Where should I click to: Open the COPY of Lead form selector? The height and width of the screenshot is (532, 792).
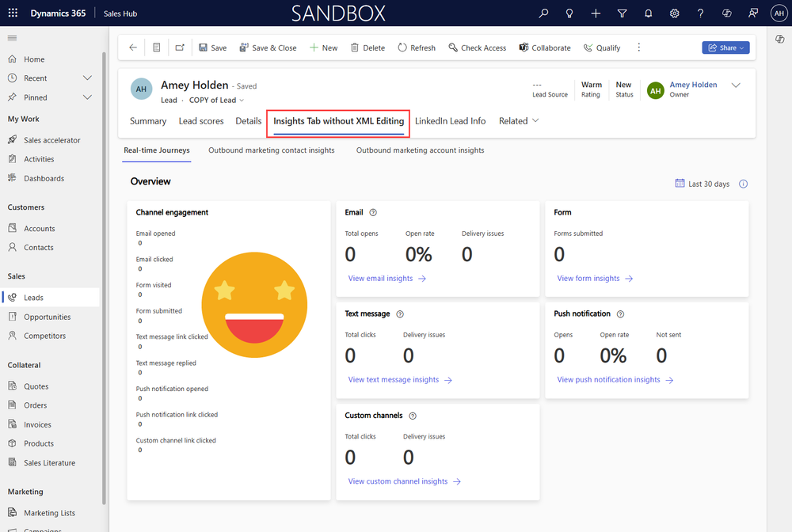217,100
